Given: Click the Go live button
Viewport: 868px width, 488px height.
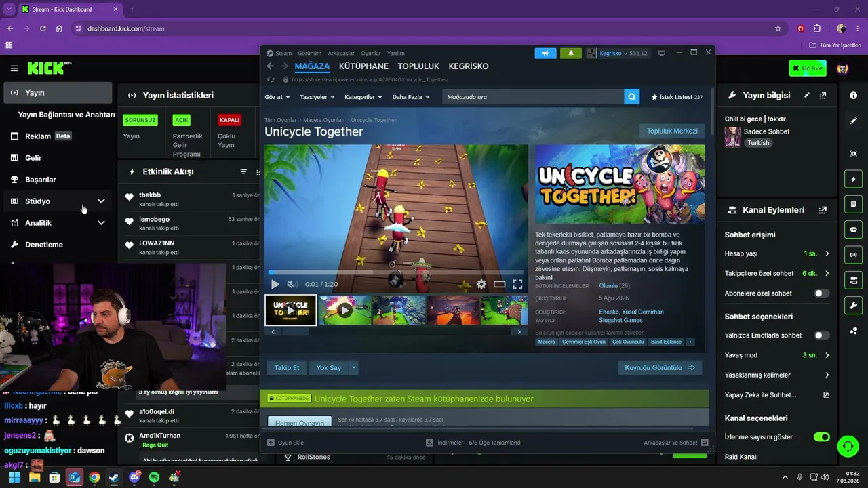Looking at the screenshot, I should click(808, 68).
